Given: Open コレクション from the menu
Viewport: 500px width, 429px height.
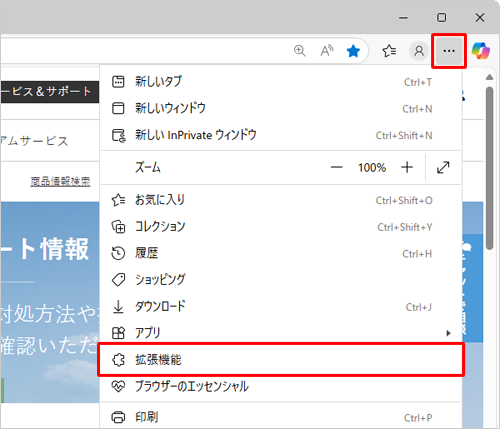Looking at the screenshot, I should coord(281,227).
